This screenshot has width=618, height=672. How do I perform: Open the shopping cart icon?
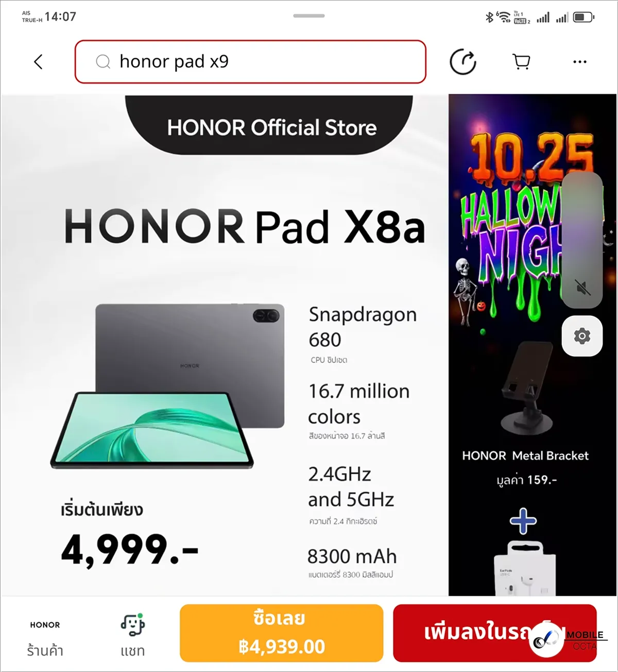point(522,62)
